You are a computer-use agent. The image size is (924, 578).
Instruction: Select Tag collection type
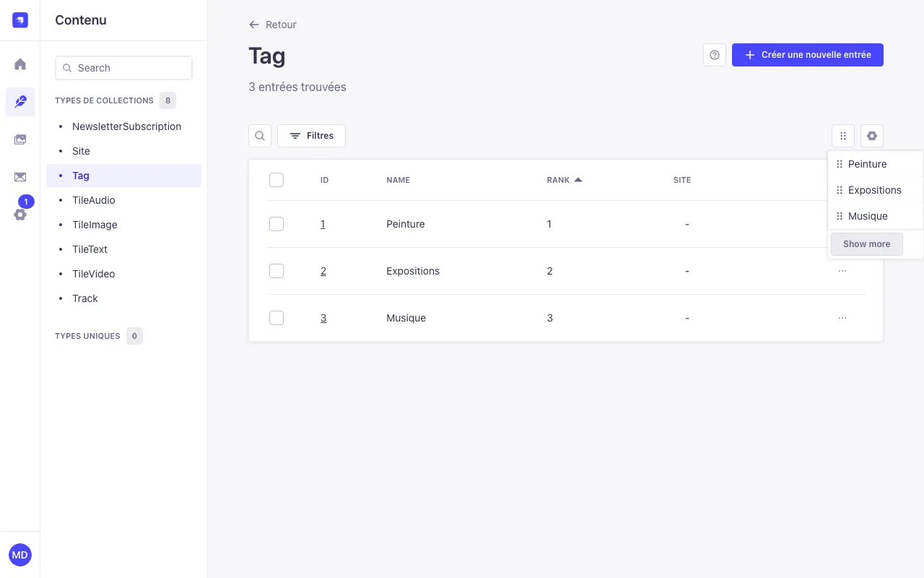(123, 176)
